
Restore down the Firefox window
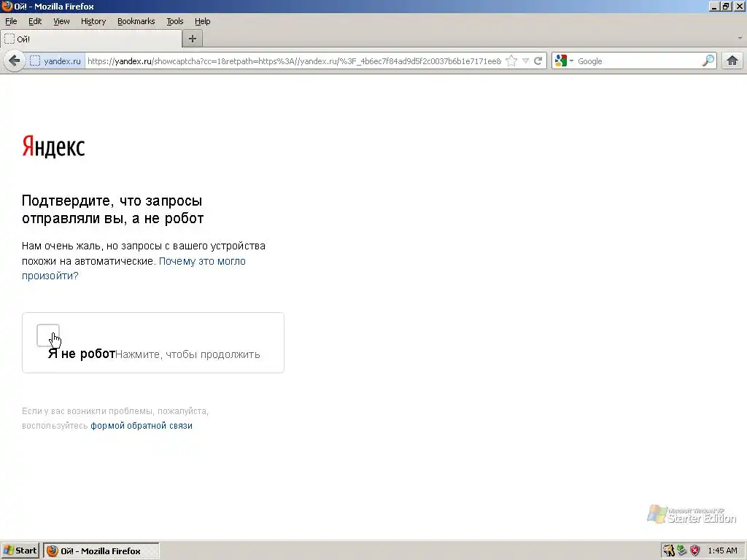point(726,7)
